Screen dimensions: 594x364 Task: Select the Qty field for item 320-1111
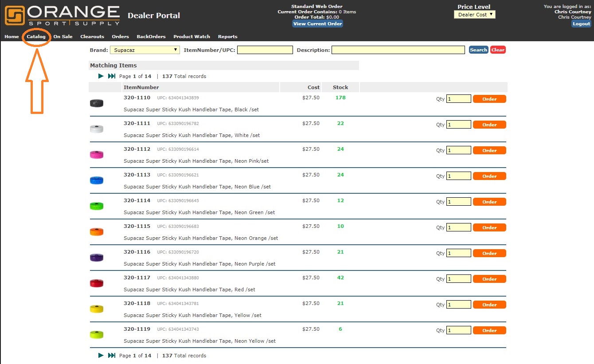[x=459, y=125]
